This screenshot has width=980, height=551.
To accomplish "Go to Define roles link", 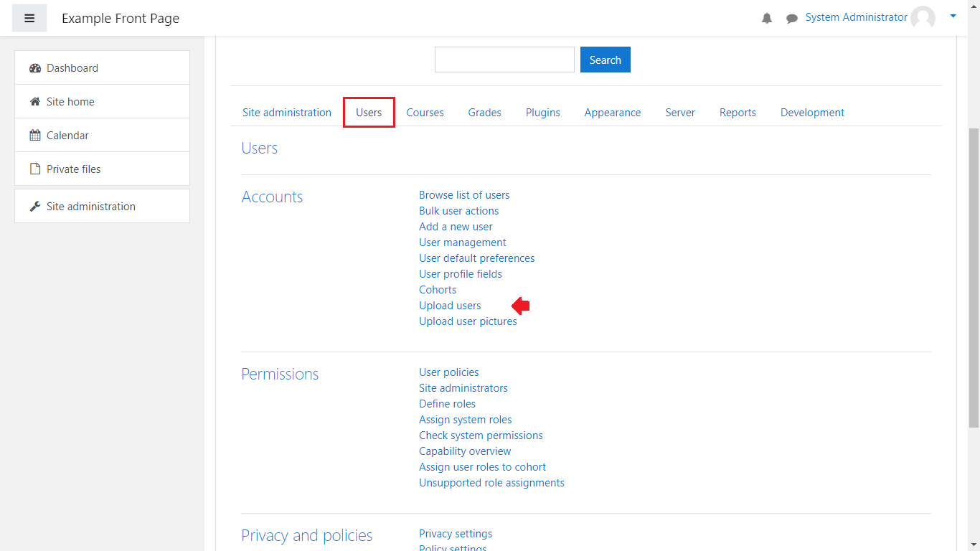I will (x=447, y=404).
